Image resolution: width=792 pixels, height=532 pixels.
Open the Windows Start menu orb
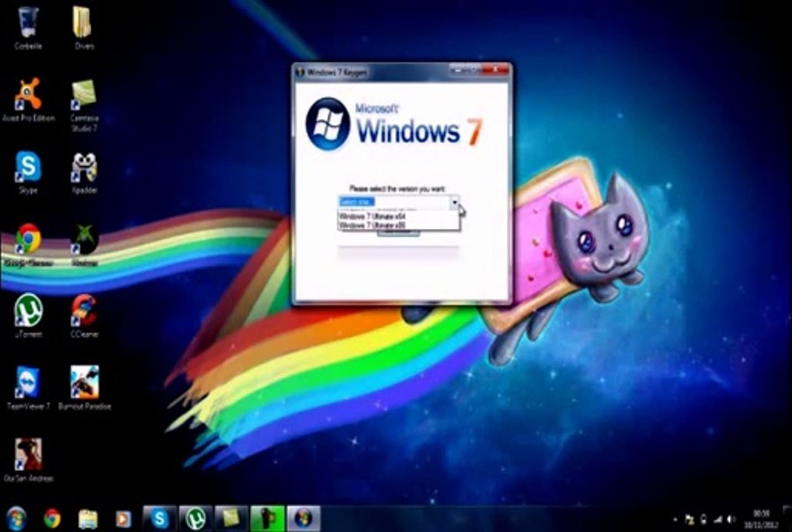point(16,519)
